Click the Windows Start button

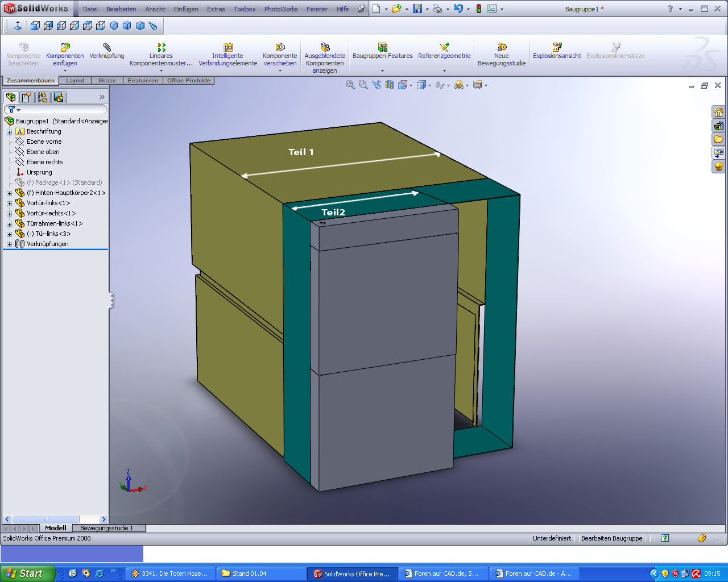click(x=27, y=573)
